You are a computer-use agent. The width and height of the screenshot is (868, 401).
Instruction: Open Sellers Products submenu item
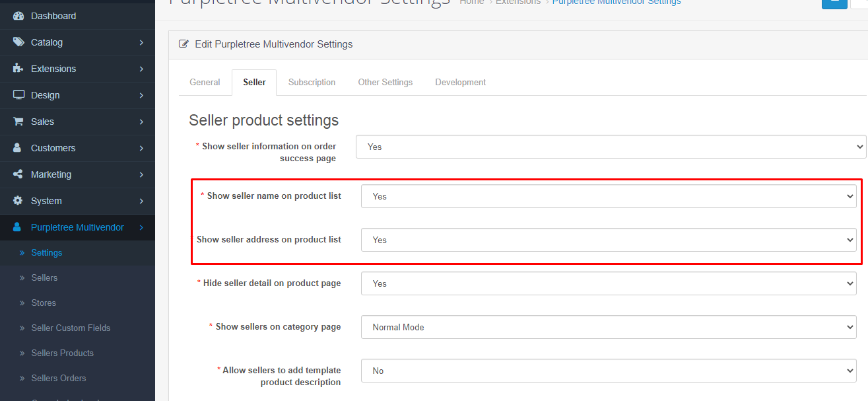[77, 353]
